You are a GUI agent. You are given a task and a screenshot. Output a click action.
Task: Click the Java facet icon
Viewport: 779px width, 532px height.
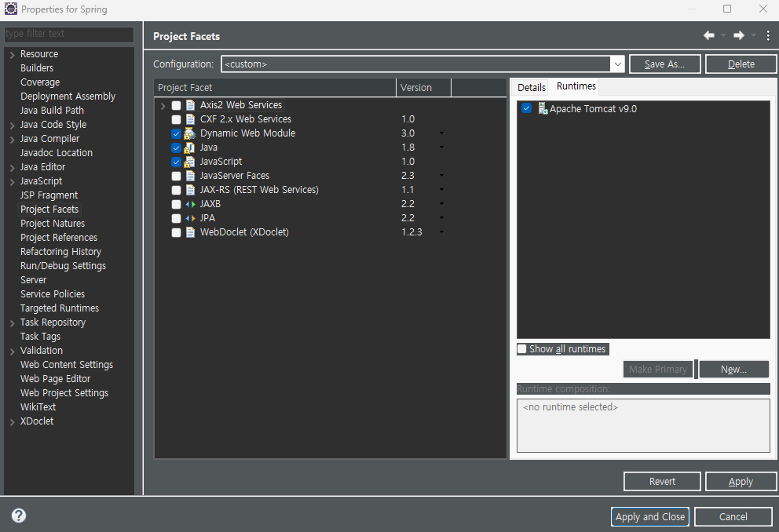click(x=189, y=148)
